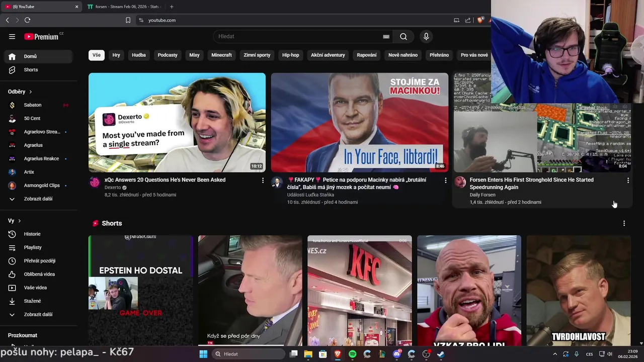
Task: Select the Hry filter chip
Action: (116, 55)
